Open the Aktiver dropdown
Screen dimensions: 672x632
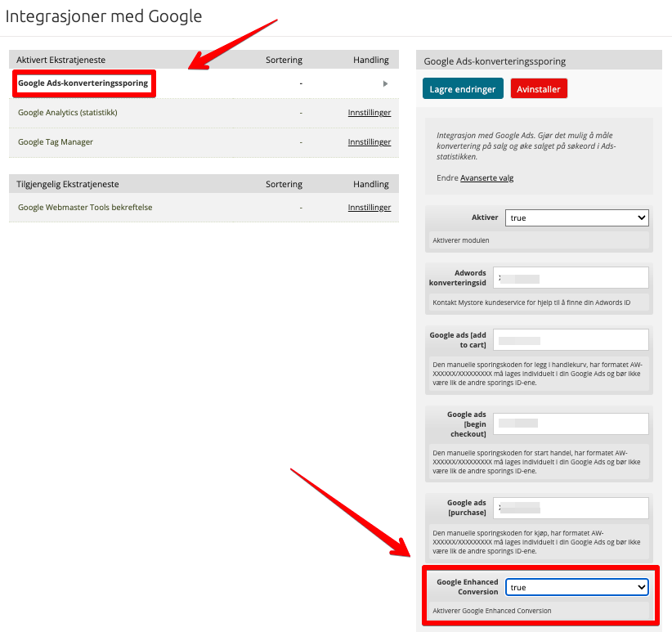pos(577,217)
